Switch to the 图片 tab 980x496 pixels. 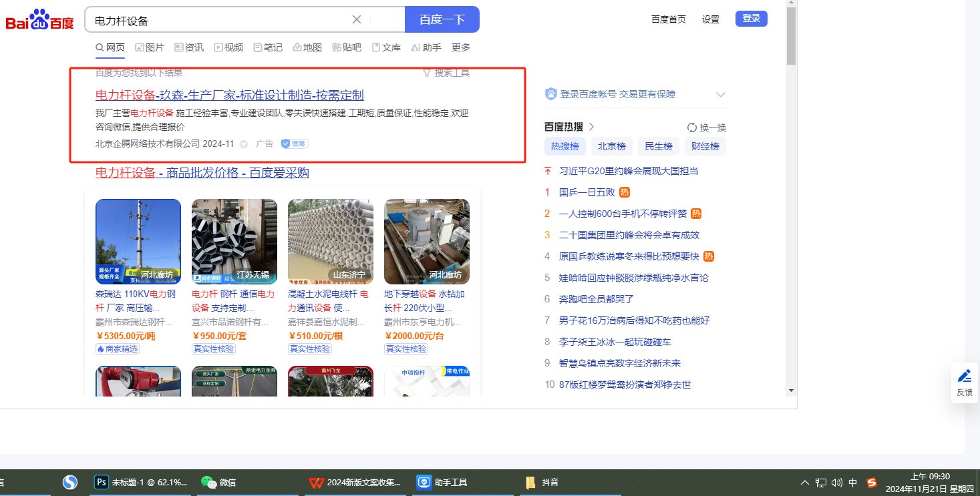tap(150, 47)
